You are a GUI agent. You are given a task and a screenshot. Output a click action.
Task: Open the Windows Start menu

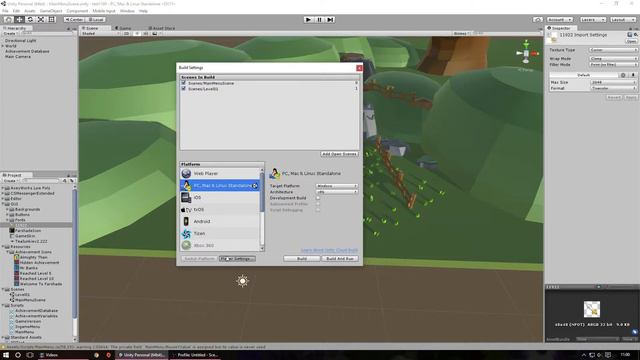tap(6, 355)
